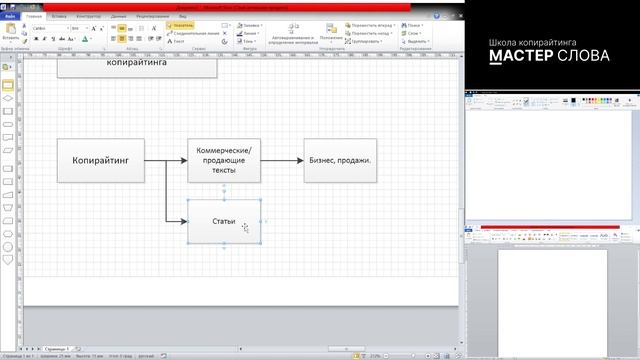Screen dimensions: 640x360
Task: Click the Select (Выделить) button
Action: 415,41
